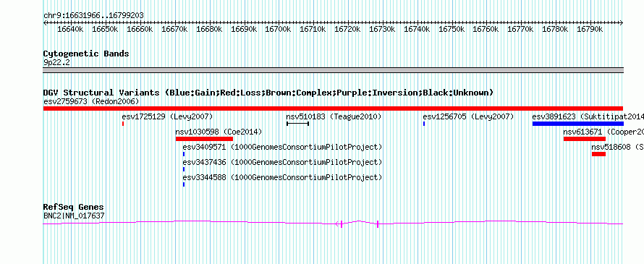Viewport: 644px width, 264px height.
Task: Click the BNC2 exon marker with arrowhead
Action: (339, 223)
